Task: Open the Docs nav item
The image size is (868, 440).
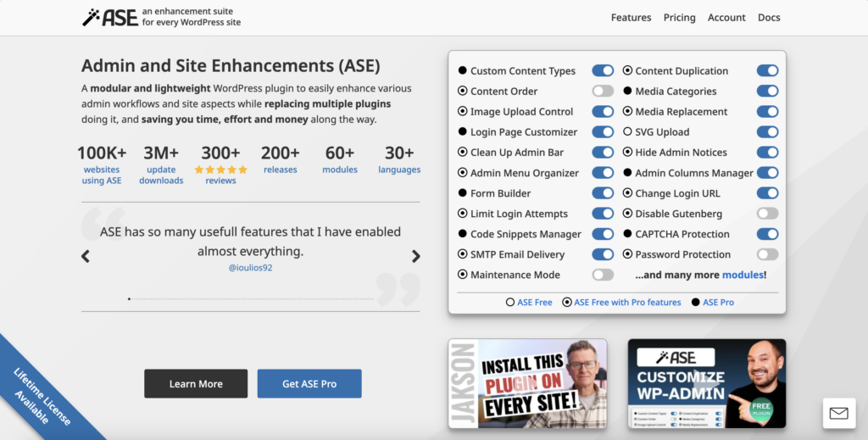Action: tap(769, 18)
